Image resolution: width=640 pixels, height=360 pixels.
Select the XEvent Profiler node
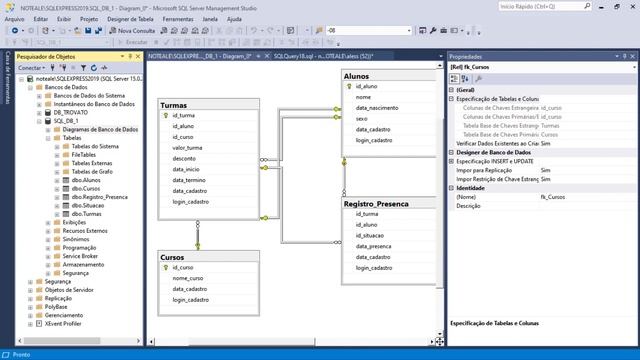63,324
